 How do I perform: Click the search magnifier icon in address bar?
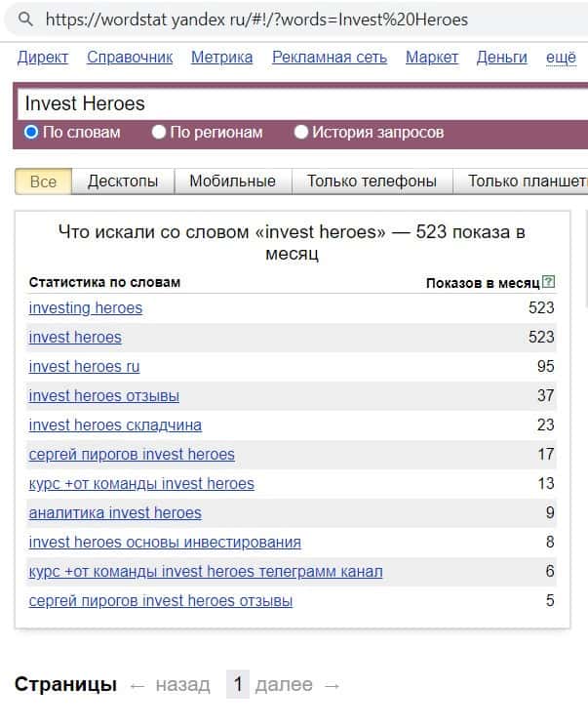25,20
